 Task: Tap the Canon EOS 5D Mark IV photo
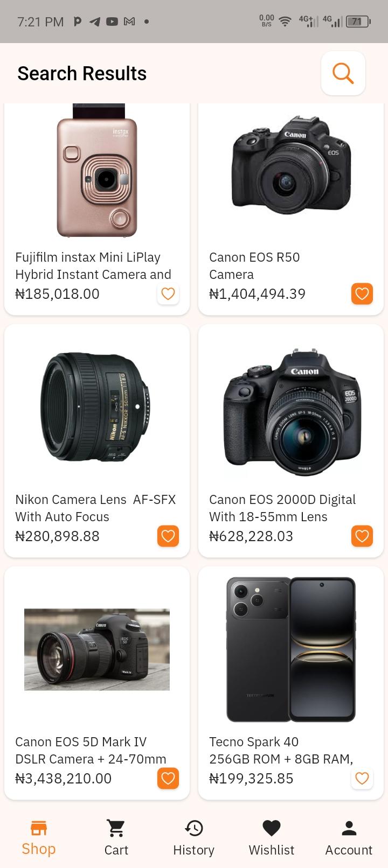[97, 649]
